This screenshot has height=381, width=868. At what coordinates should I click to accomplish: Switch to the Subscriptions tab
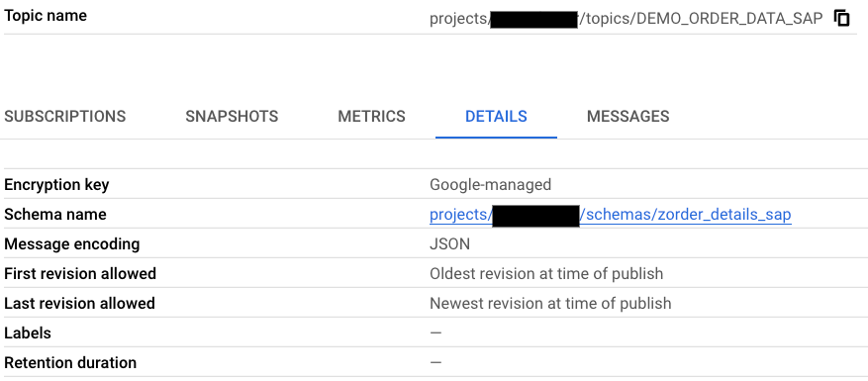[x=64, y=117]
